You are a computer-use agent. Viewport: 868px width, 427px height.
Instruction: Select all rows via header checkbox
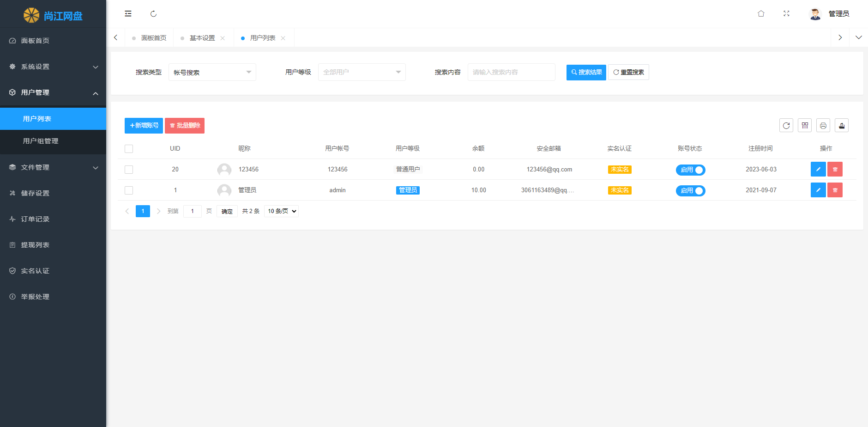[129, 149]
